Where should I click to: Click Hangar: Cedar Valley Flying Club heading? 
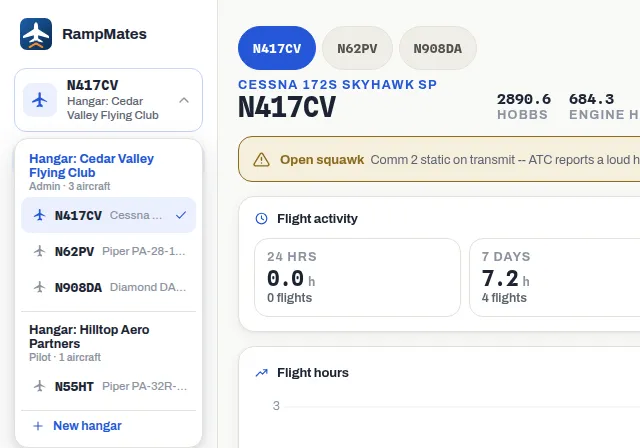tap(91, 165)
